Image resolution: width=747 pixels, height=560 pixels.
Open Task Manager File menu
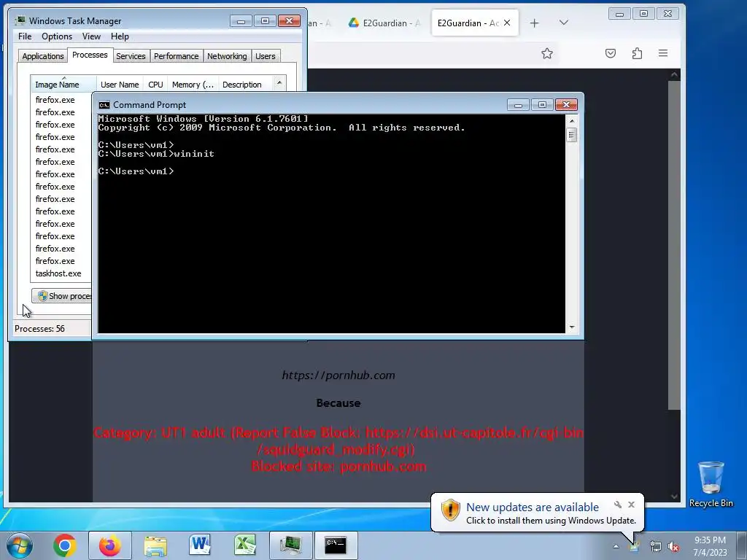(25, 36)
